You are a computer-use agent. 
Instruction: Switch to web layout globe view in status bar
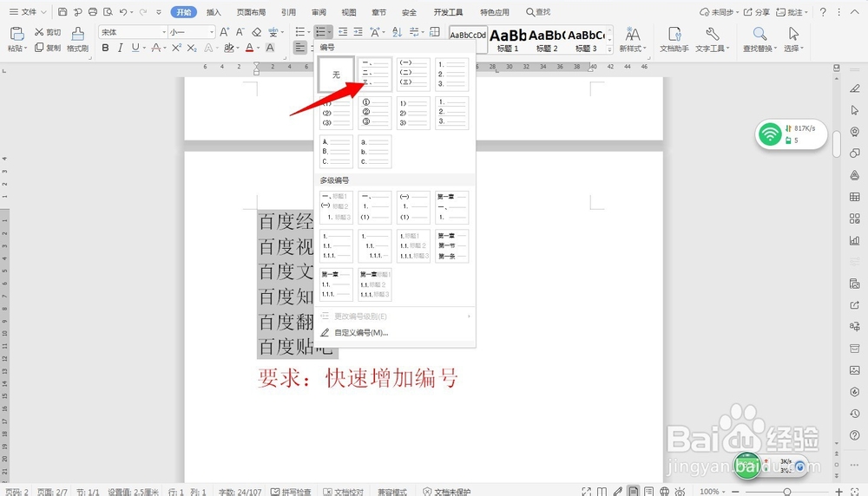coord(664,491)
